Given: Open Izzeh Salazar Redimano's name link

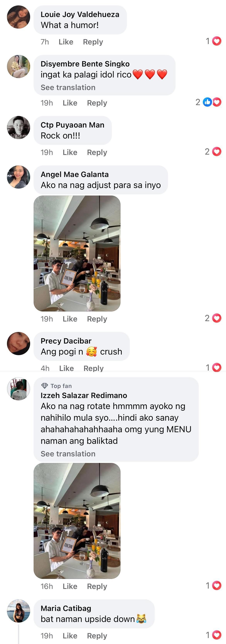Looking at the screenshot, I should [x=84, y=395].
